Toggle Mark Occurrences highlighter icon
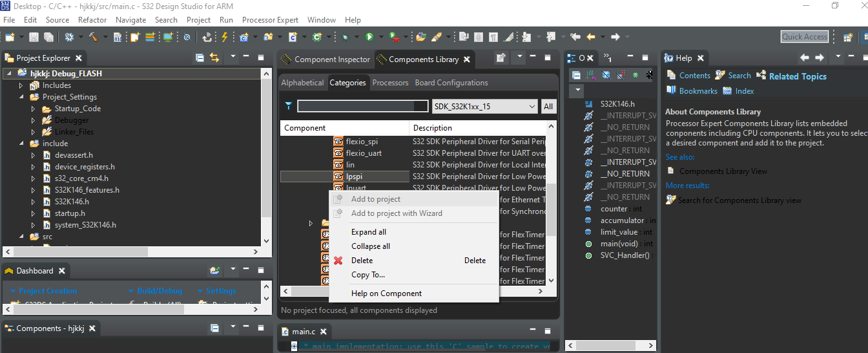 [x=508, y=37]
